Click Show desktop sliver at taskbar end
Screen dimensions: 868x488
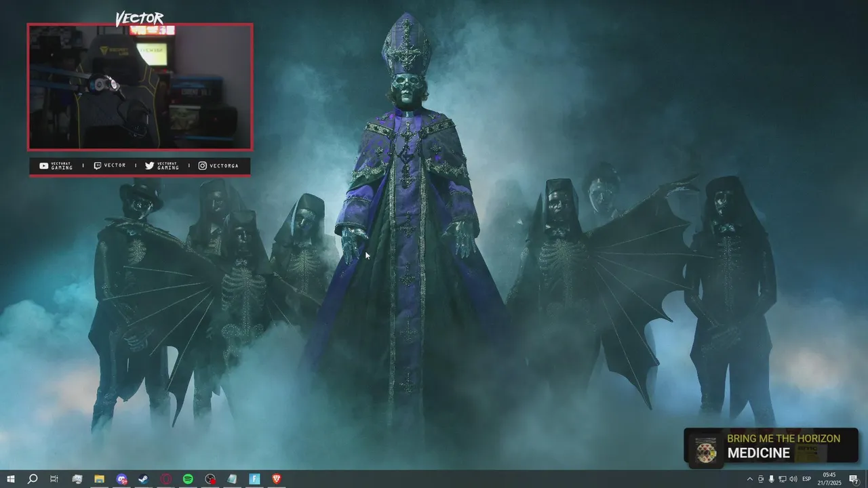pos(866,479)
